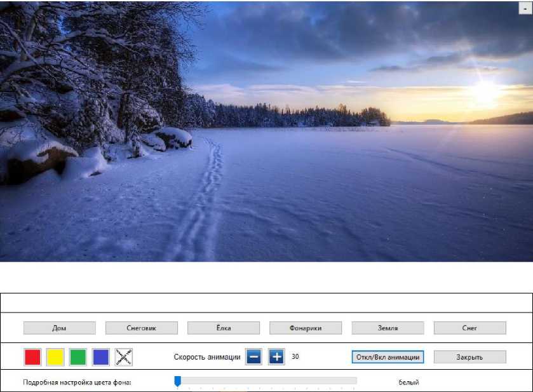Pick the red color swatch
This screenshot has width=533, height=392.
(32, 357)
